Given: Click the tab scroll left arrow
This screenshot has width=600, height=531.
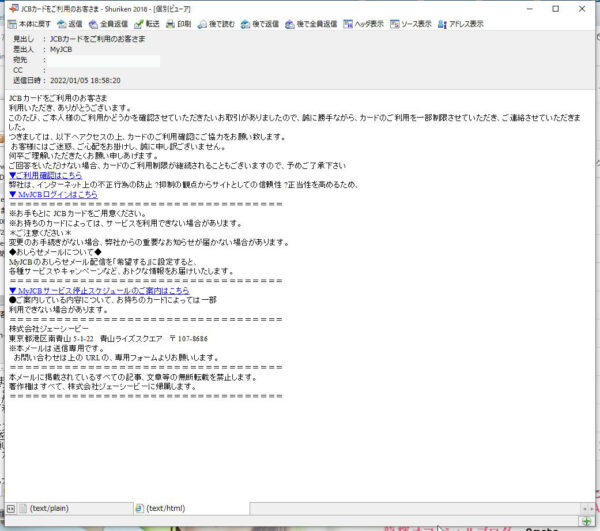Looking at the screenshot, I should [584, 508].
